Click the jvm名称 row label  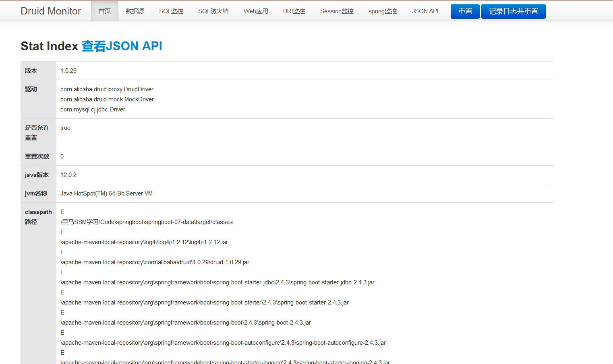pos(36,193)
